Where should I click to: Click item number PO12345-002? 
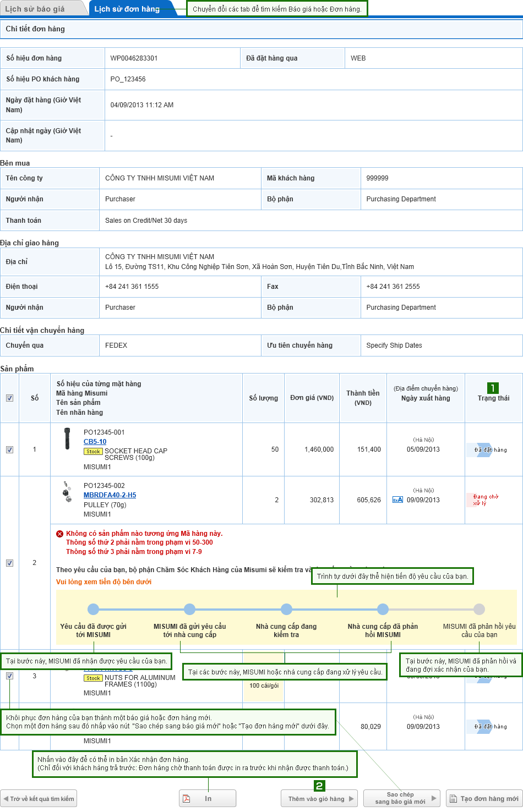[x=104, y=486]
